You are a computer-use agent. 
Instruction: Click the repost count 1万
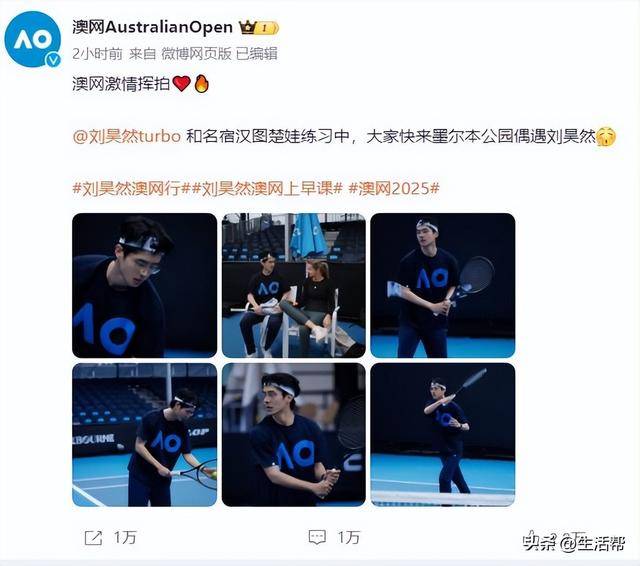tap(125, 537)
